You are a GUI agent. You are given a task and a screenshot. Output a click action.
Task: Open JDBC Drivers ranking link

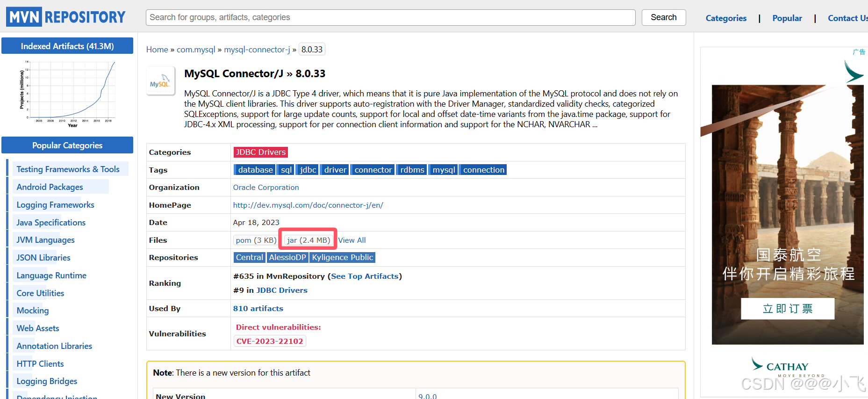tap(282, 290)
